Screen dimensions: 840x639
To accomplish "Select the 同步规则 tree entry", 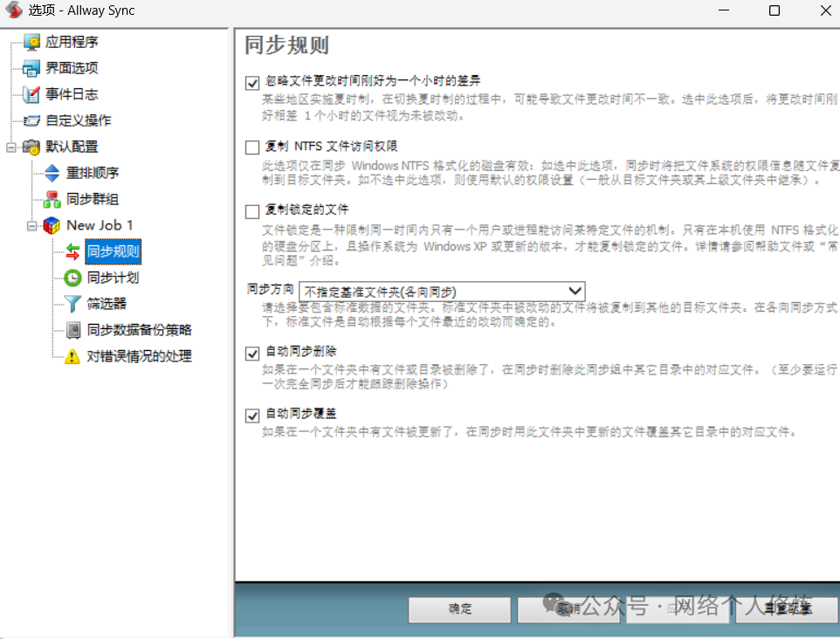I will [x=113, y=251].
